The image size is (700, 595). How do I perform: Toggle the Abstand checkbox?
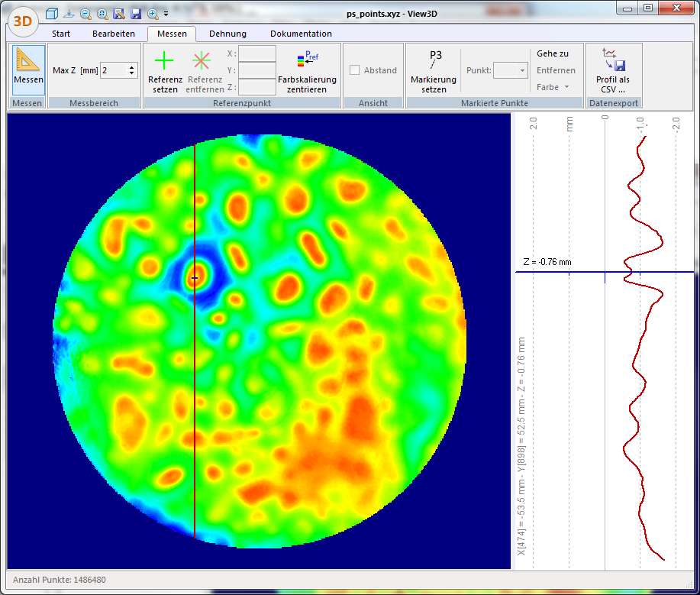(355, 70)
